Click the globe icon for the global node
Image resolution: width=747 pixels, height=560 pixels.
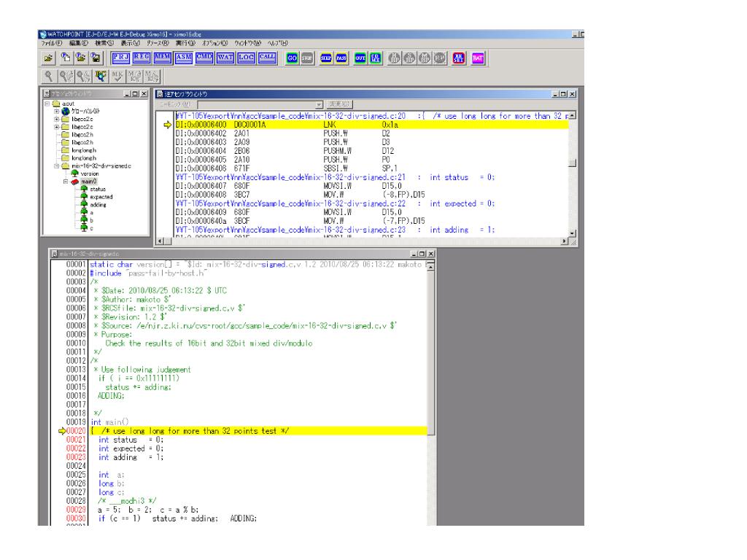coord(66,112)
